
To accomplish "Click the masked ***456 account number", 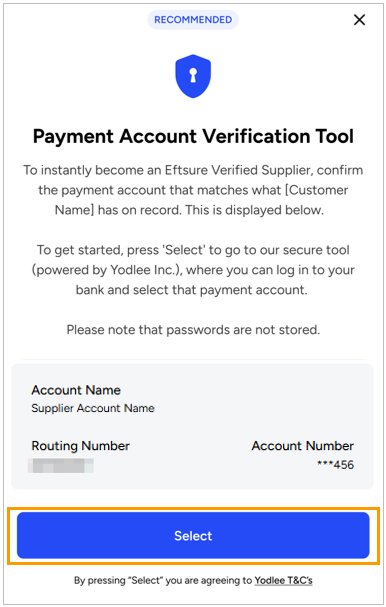I will pos(335,465).
